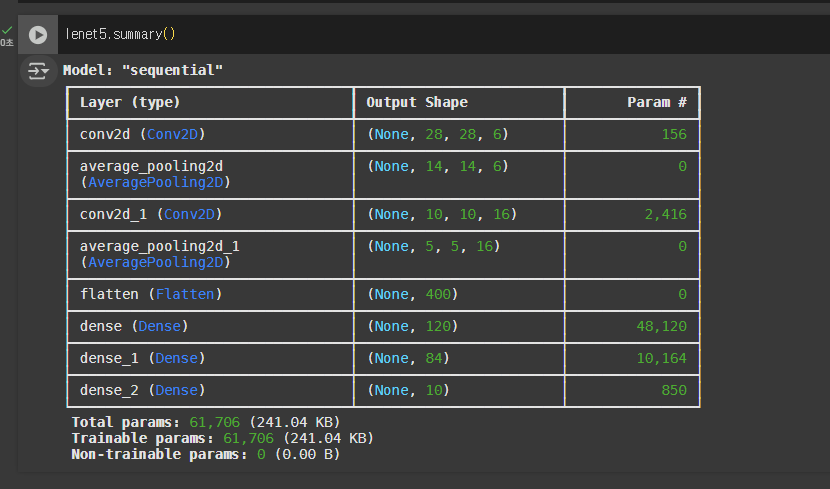The width and height of the screenshot is (830, 489).
Task: Click the lenet5.summary() code input
Action: [442, 34]
